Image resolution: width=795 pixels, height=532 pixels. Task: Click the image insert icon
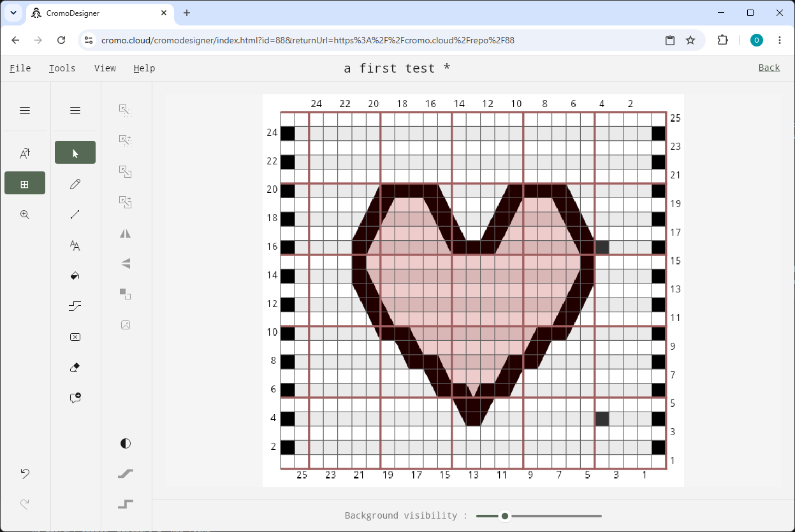tap(126, 324)
